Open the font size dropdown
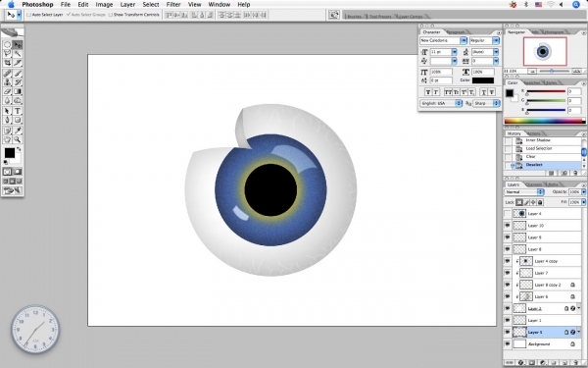 click(454, 52)
